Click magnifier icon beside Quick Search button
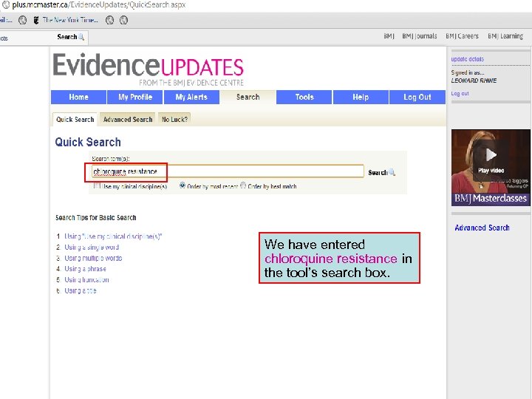The height and width of the screenshot is (399, 532). [392, 172]
